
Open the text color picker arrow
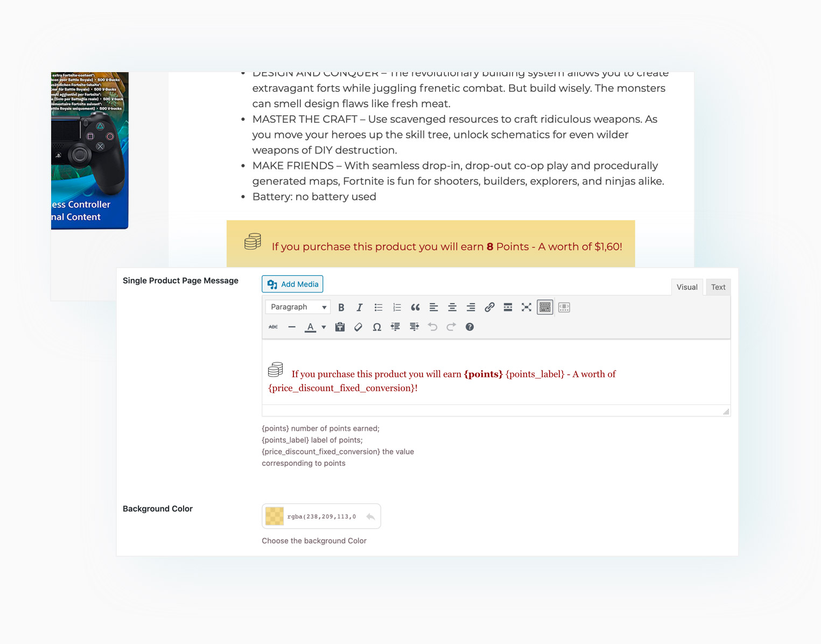(x=324, y=327)
